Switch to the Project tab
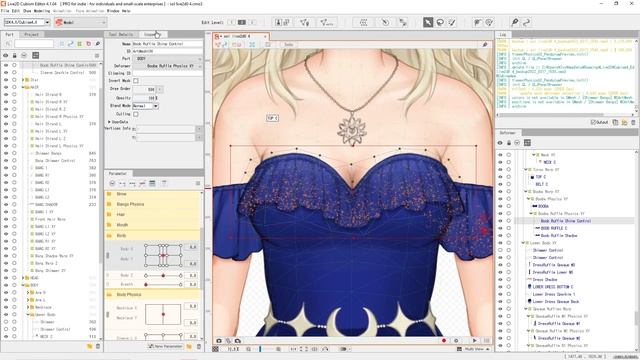Viewport: 640px width, 360px height. 31,35
